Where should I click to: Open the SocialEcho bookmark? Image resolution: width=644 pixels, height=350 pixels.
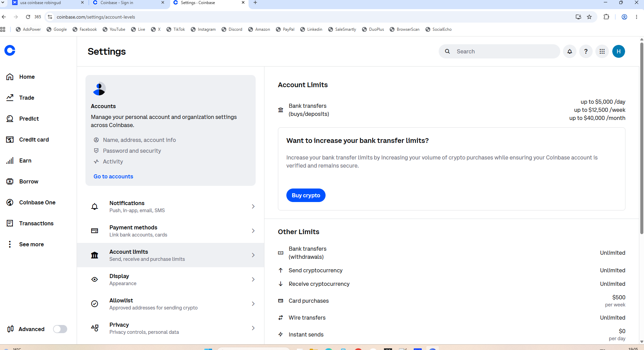438,29
